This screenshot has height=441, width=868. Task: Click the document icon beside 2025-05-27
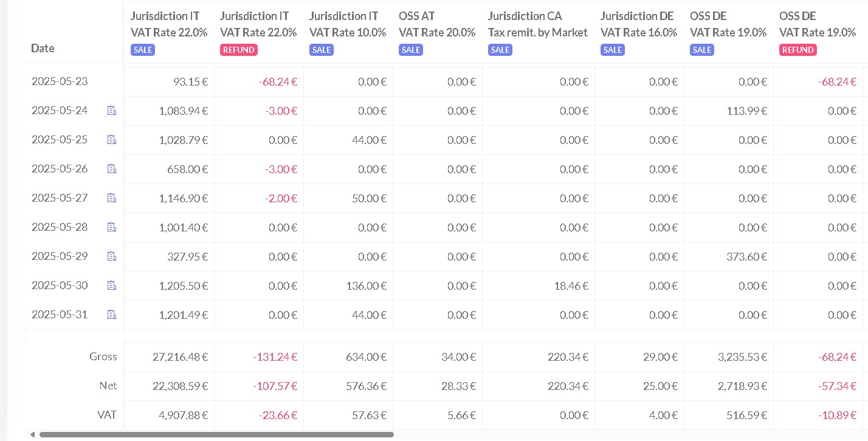point(111,198)
